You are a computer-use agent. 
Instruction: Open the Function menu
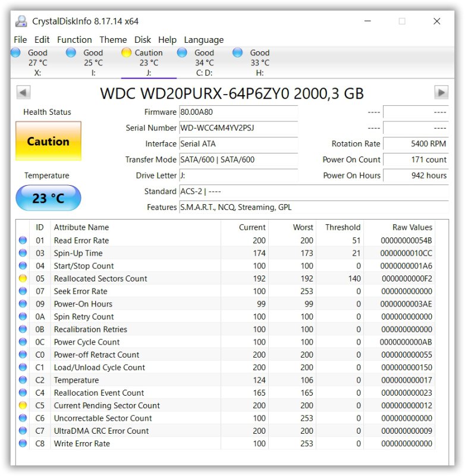tap(74, 40)
